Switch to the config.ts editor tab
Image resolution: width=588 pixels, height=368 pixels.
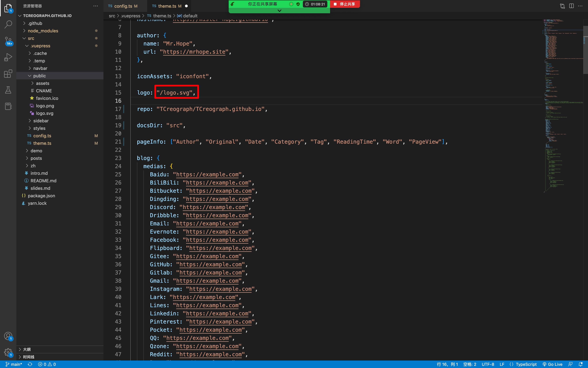(x=123, y=6)
